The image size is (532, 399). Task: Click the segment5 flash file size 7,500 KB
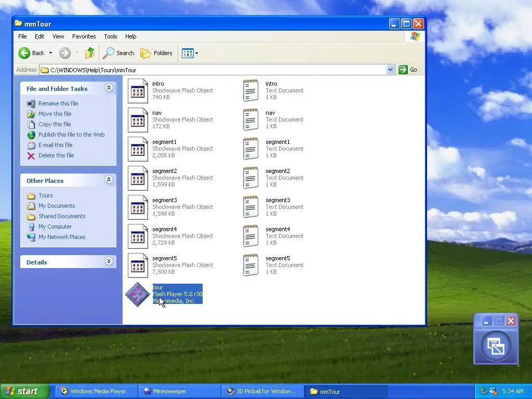pyautogui.click(x=164, y=272)
